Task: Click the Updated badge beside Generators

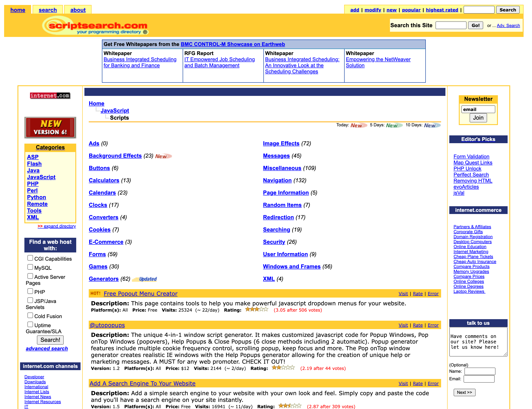Action: [145, 279]
